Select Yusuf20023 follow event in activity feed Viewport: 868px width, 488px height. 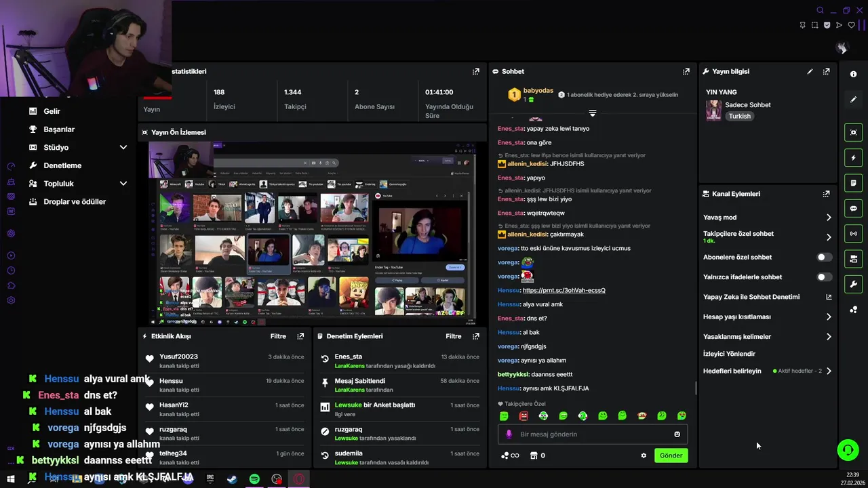[x=225, y=361]
